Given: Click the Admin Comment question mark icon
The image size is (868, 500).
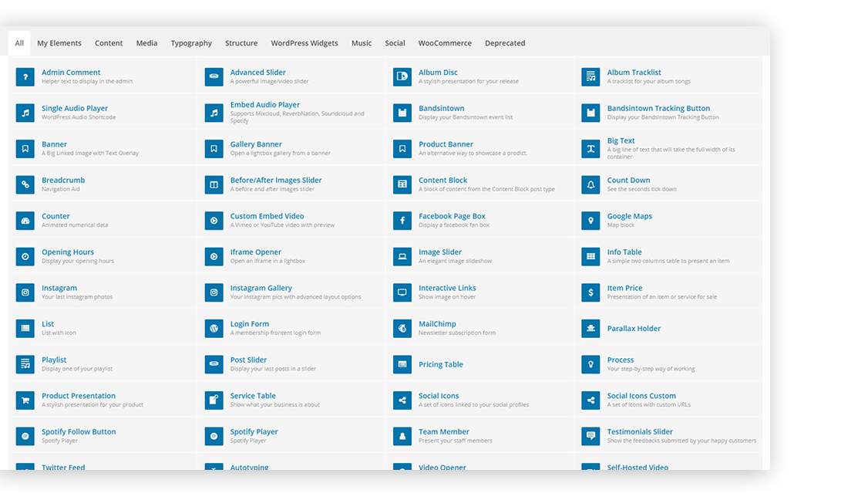Looking at the screenshot, I should pos(25,76).
